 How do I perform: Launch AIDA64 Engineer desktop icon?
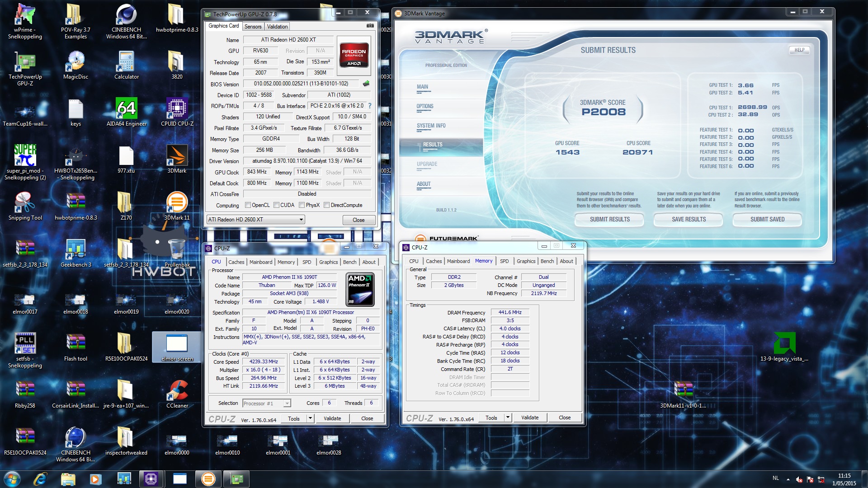[127, 112]
